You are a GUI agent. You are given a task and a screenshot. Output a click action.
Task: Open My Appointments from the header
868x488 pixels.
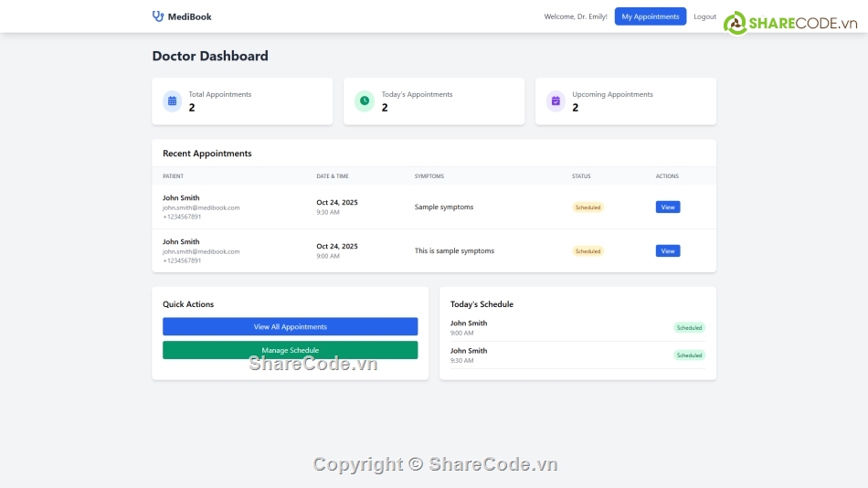point(650,16)
